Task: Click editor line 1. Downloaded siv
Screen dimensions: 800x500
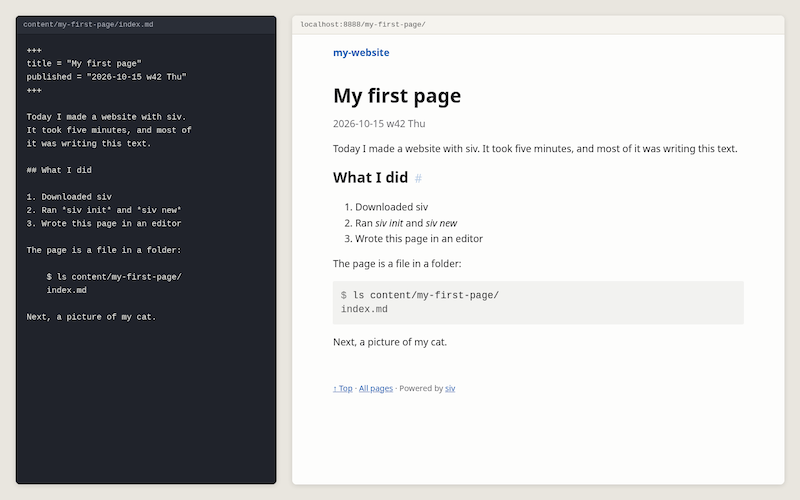Action: coord(69,197)
